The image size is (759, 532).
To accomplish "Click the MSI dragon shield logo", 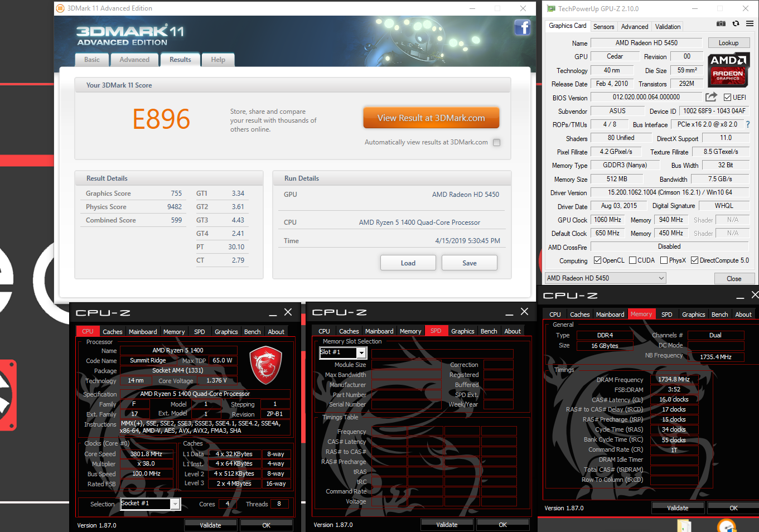I will (265, 365).
